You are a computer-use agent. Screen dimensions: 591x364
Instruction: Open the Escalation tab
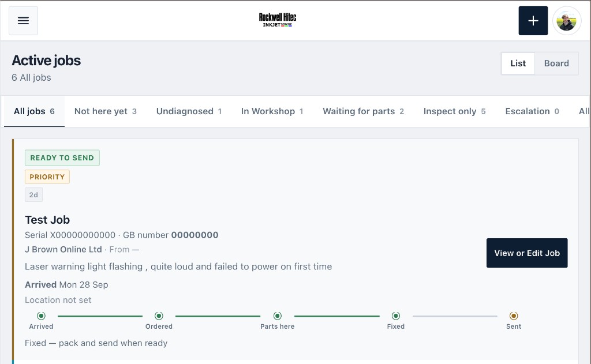(x=532, y=111)
